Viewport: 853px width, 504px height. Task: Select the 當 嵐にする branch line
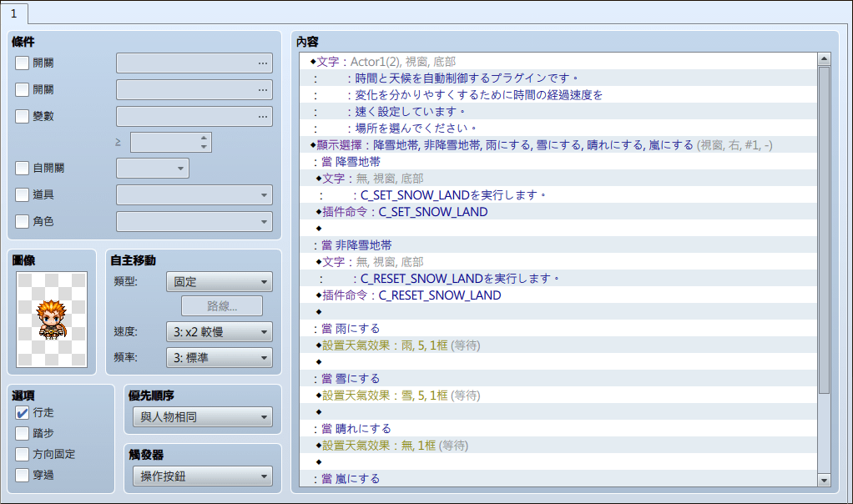click(x=558, y=478)
